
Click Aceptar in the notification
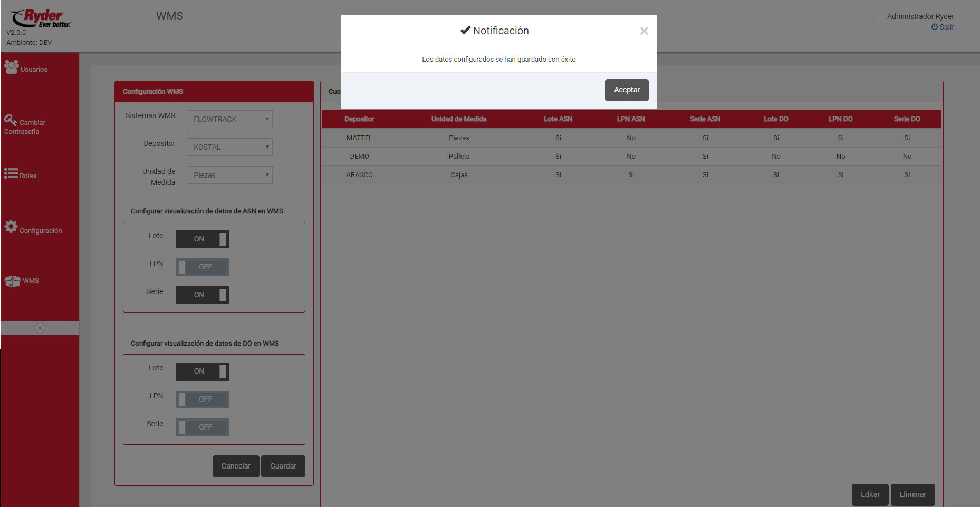pos(627,90)
